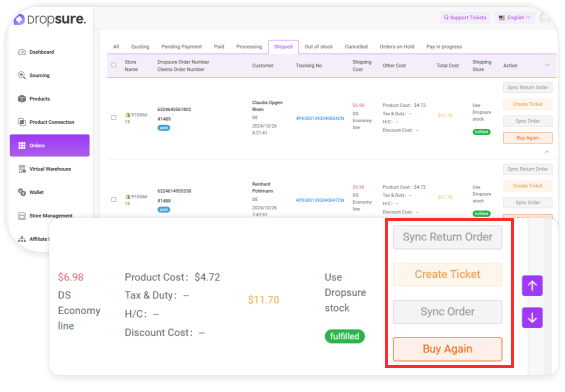Screen dimensions: 565x392
Task: Click the 'Product Cost: $4.72' enlarged text
Action: click(172, 277)
